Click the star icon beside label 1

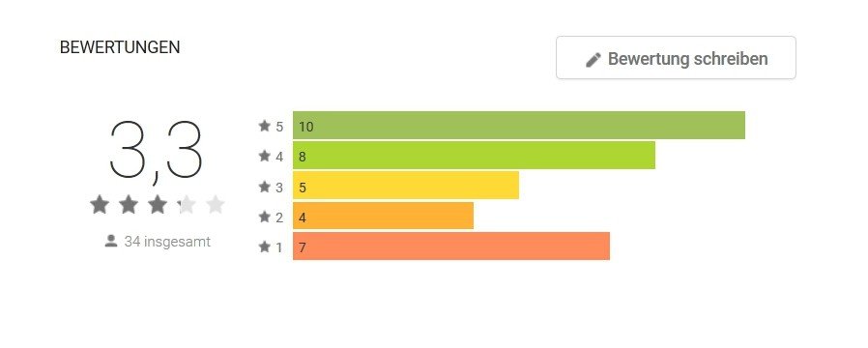tap(265, 246)
